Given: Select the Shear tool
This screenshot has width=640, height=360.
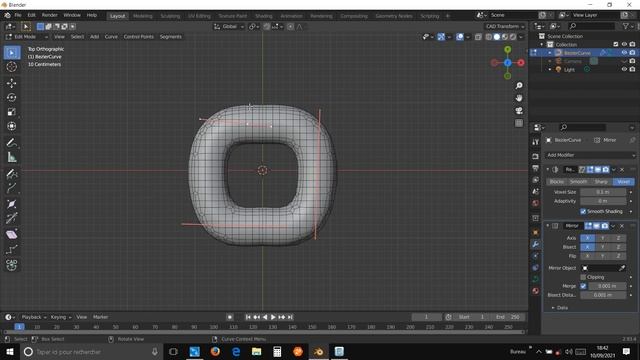Looking at the screenshot, I should pyautogui.click(x=11, y=234).
